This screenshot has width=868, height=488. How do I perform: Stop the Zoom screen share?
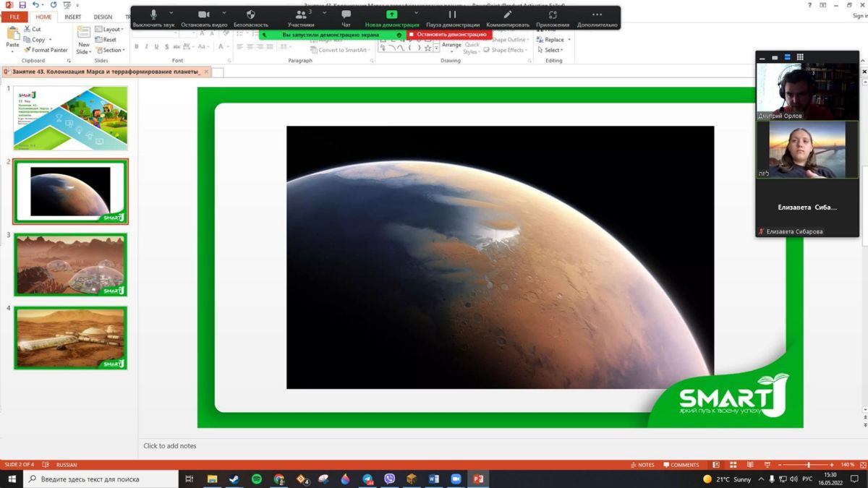[448, 34]
